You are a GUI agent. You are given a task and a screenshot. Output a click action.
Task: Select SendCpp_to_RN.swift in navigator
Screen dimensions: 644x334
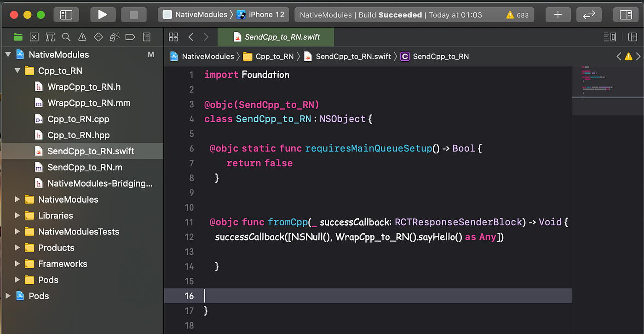pos(82,151)
